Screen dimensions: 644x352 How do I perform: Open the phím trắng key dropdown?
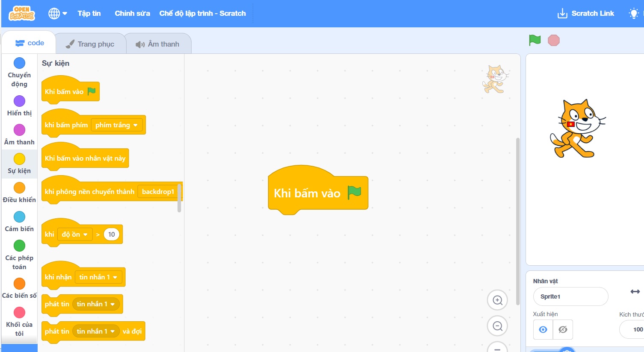coord(116,125)
